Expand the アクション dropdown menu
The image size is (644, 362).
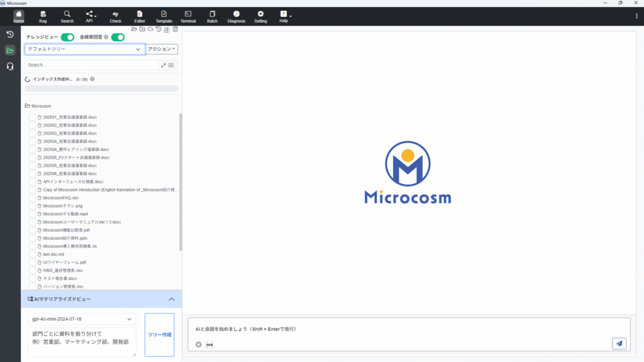[x=162, y=49]
